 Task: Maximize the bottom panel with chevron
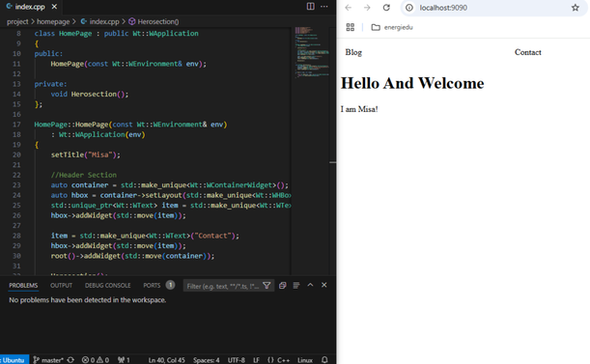tap(310, 285)
